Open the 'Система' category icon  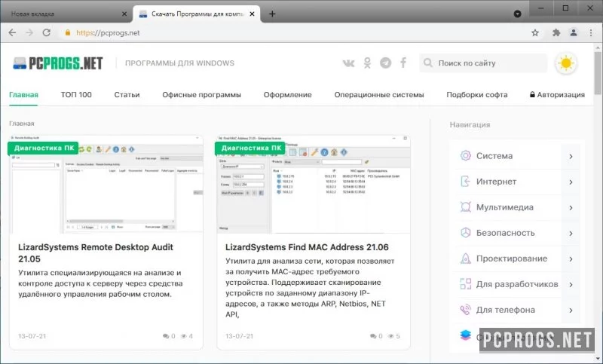[x=465, y=156]
